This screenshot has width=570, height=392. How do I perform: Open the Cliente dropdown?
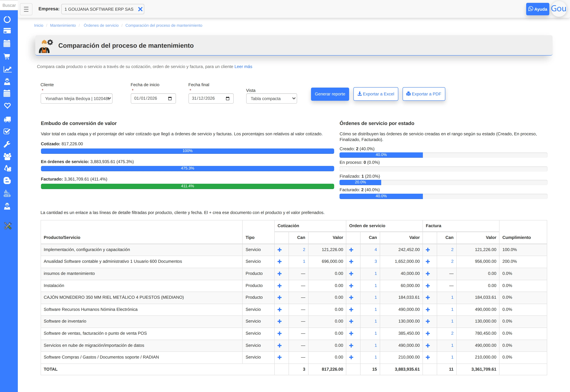(x=76, y=98)
